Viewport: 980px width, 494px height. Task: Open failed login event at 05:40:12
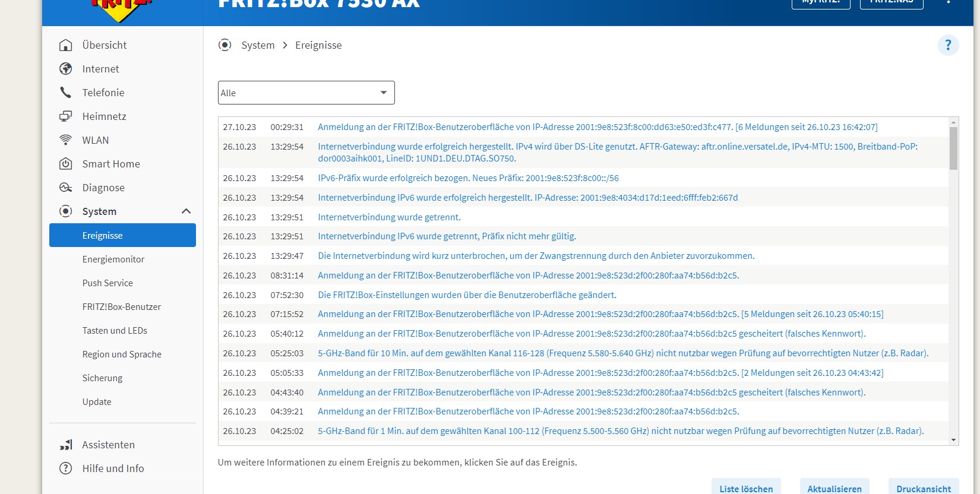pyautogui.click(x=592, y=334)
